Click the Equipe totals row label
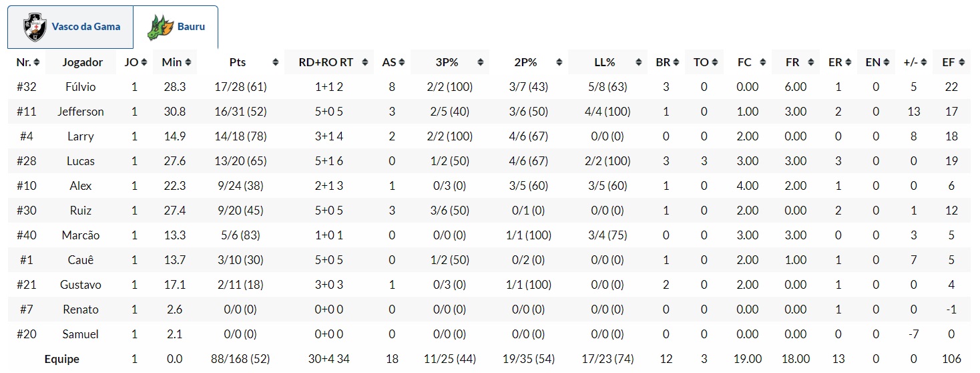The width and height of the screenshot is (980, 373). 61,359
